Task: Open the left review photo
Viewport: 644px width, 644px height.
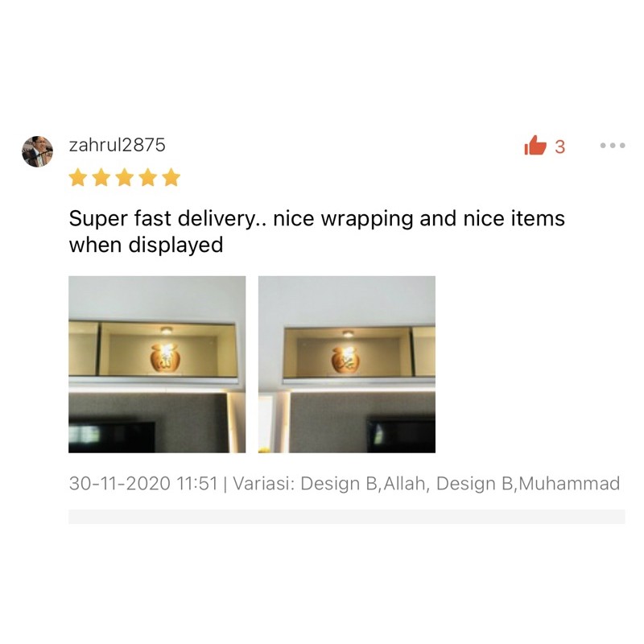Action: [157, 365]
